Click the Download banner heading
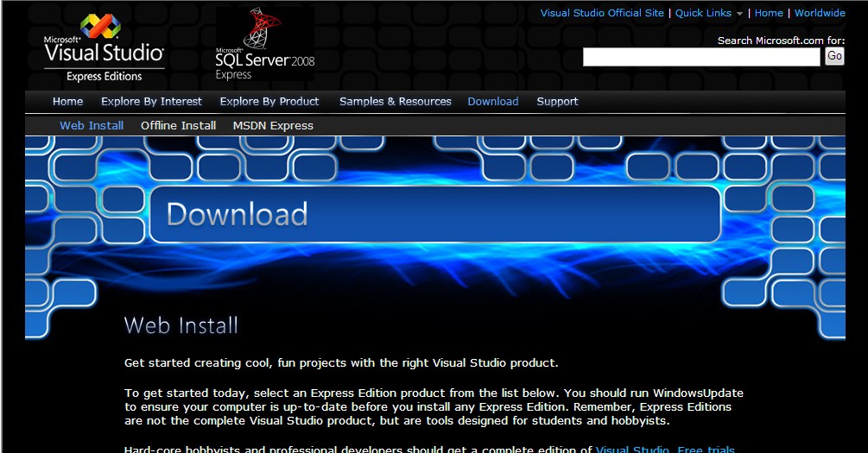Screen dimensions: 868x453 (237, 214)
